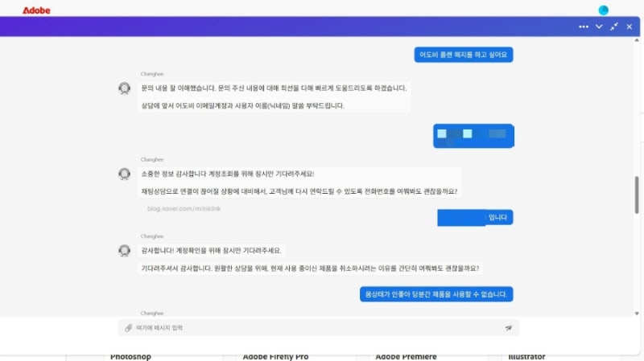Attach a file with the paperclip icon
The image size is (644, 361).
coord(129,328)
